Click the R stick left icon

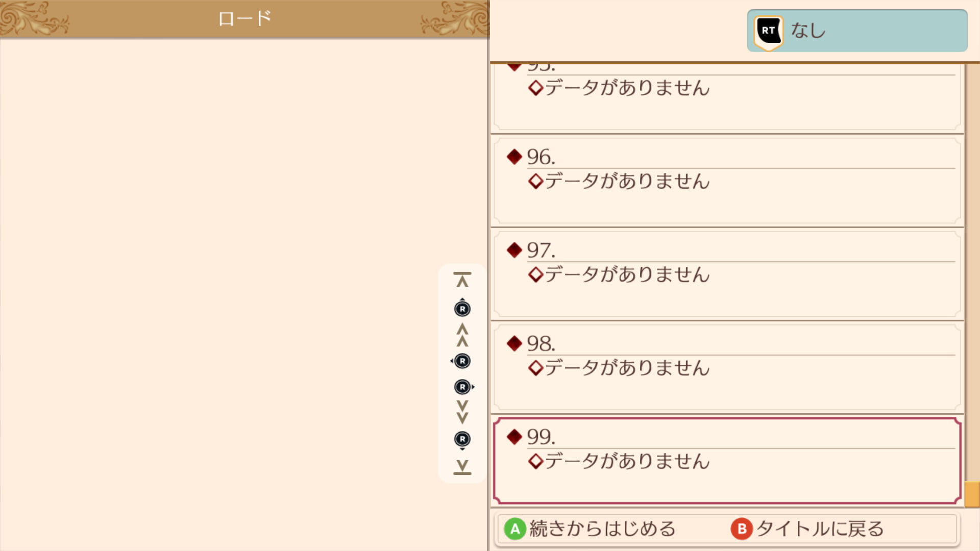pyautogui.click(x=461, y=361)
